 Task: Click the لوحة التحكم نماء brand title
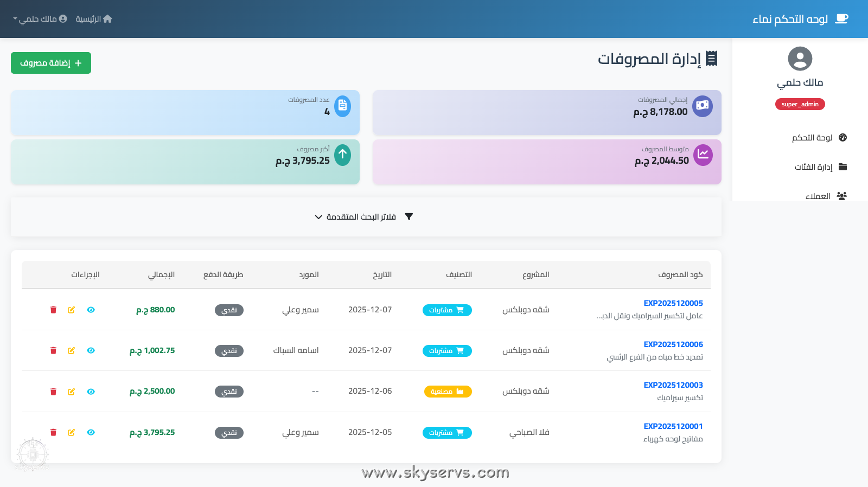point(790,19)
